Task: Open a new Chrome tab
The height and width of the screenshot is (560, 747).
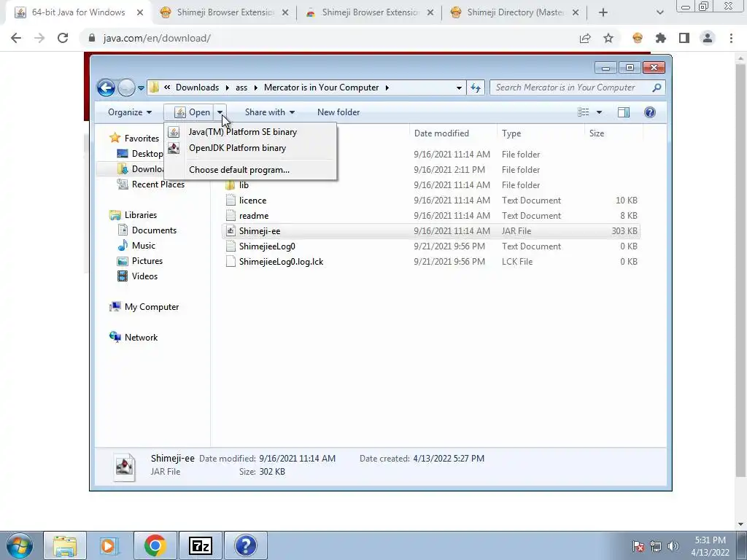Action: [x=603, y=13]
